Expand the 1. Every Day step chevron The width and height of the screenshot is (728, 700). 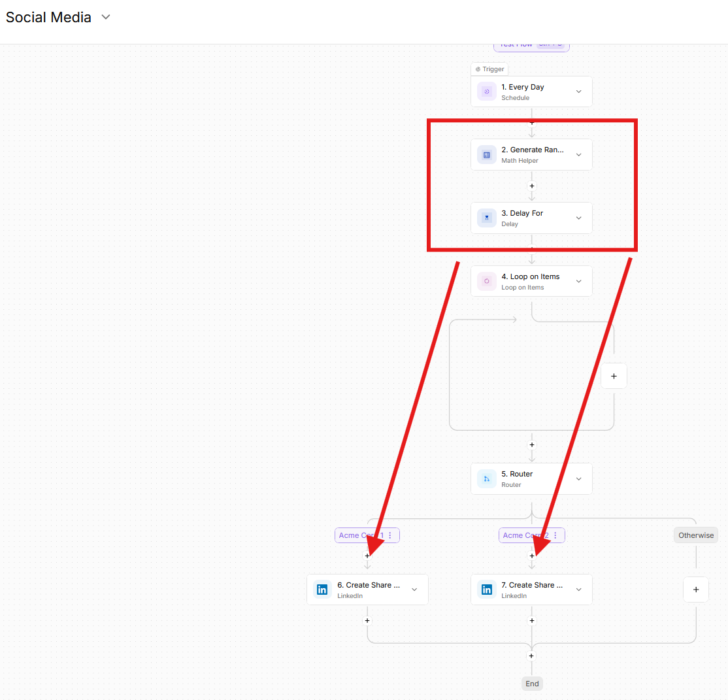tap(578, 92)
